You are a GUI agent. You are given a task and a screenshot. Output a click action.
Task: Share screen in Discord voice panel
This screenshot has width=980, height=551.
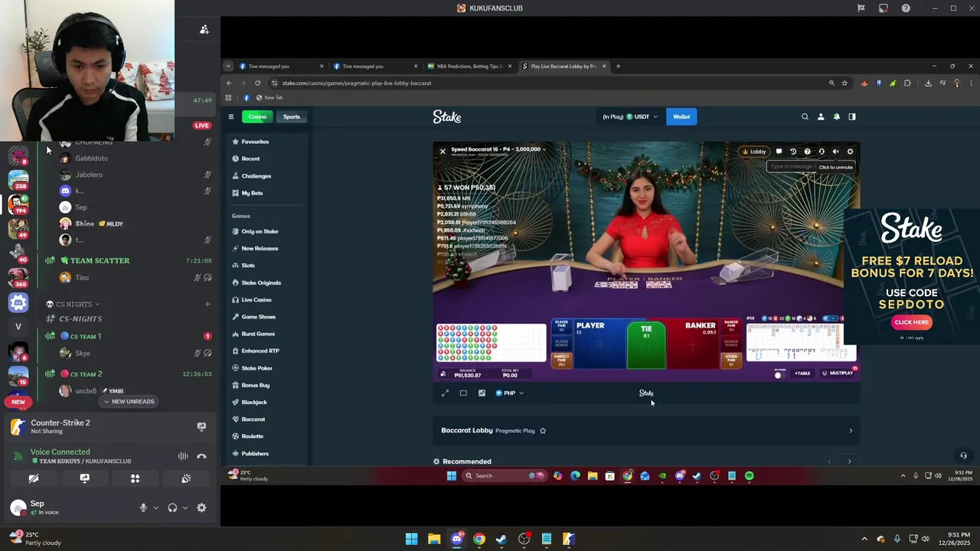84,478
